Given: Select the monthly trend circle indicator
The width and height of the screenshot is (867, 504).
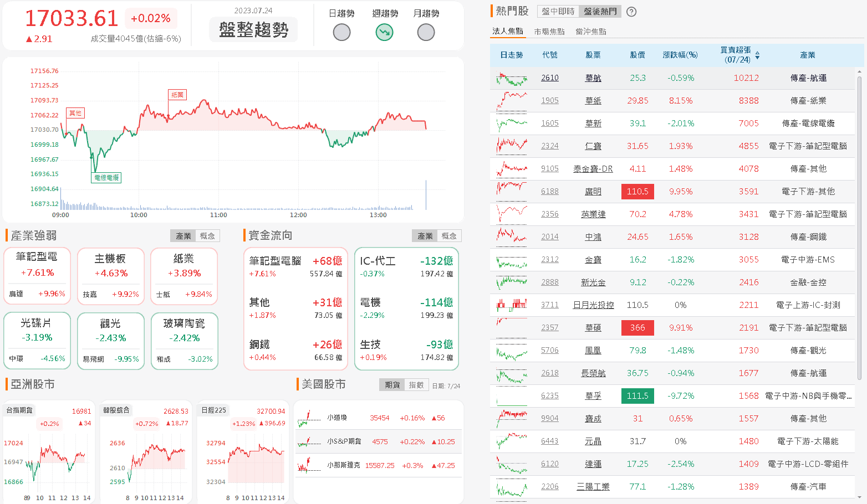Looking at the screenshot, I should pos(426,33).
